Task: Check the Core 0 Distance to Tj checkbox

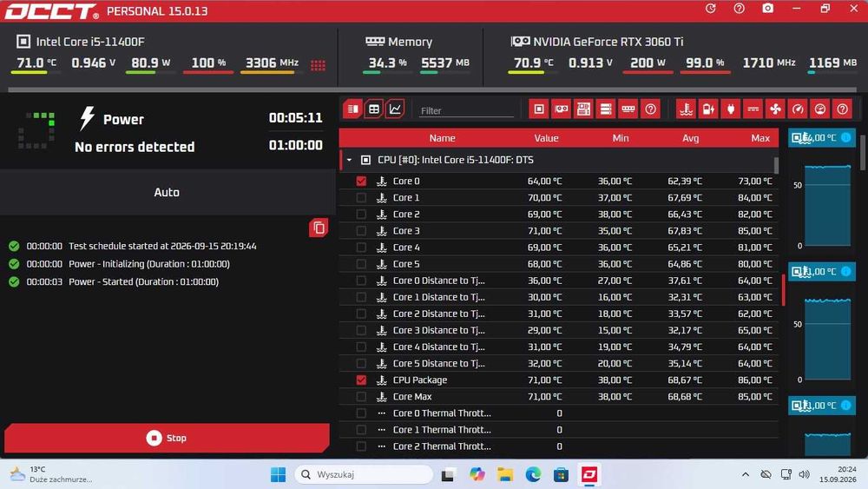Action: click(361, 281)
